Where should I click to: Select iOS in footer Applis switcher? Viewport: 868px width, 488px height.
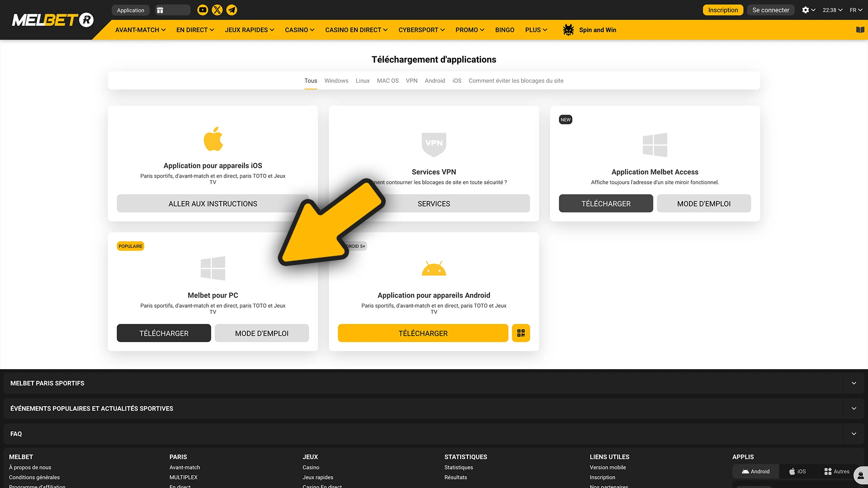pyautogui.click(x=797, y=471)
